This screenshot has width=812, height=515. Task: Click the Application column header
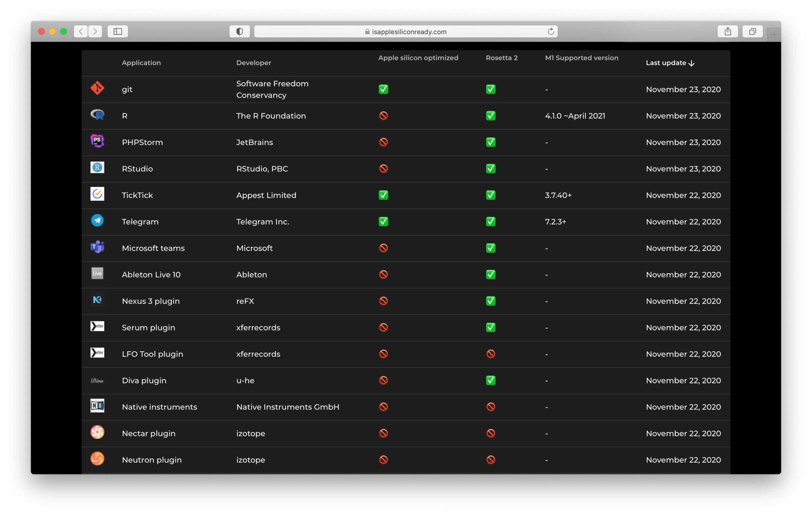pos(141,63)
